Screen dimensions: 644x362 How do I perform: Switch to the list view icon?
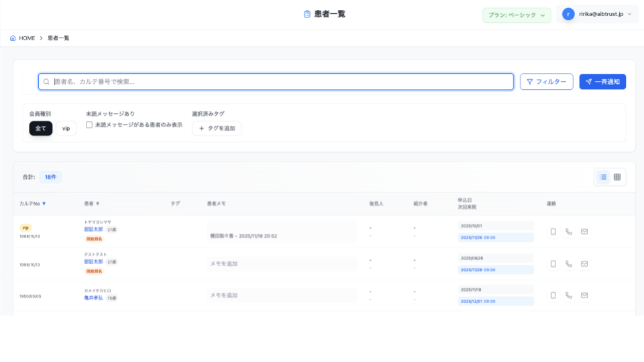tap(602, 177)
